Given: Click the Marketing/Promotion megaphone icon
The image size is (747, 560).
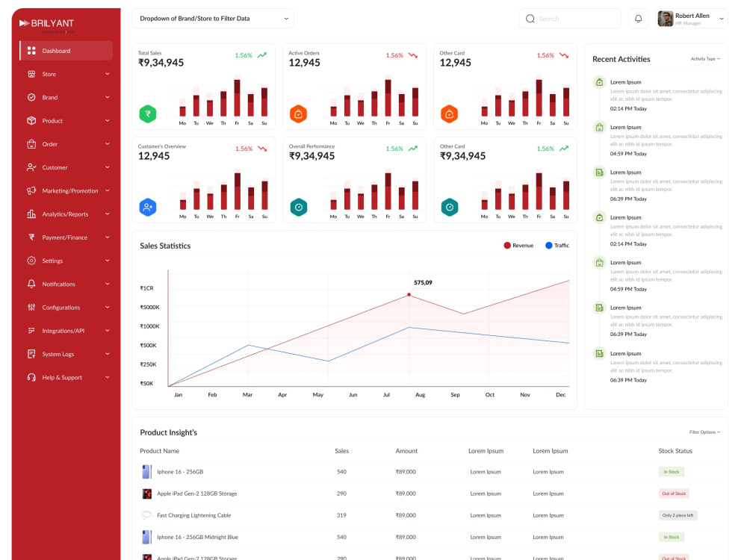Looking at the screenshot, I should (x=31, y=190).
